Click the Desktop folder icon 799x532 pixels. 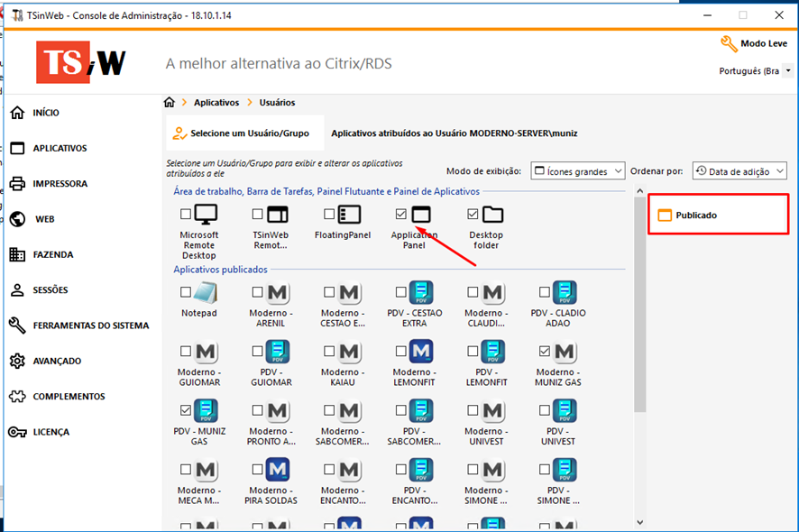click(491, 215)
